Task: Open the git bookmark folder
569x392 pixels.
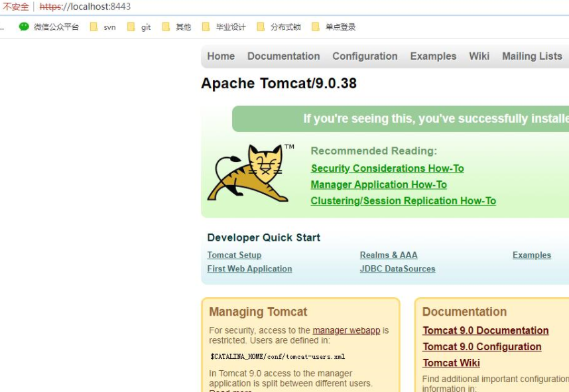Action: [139, 27]
